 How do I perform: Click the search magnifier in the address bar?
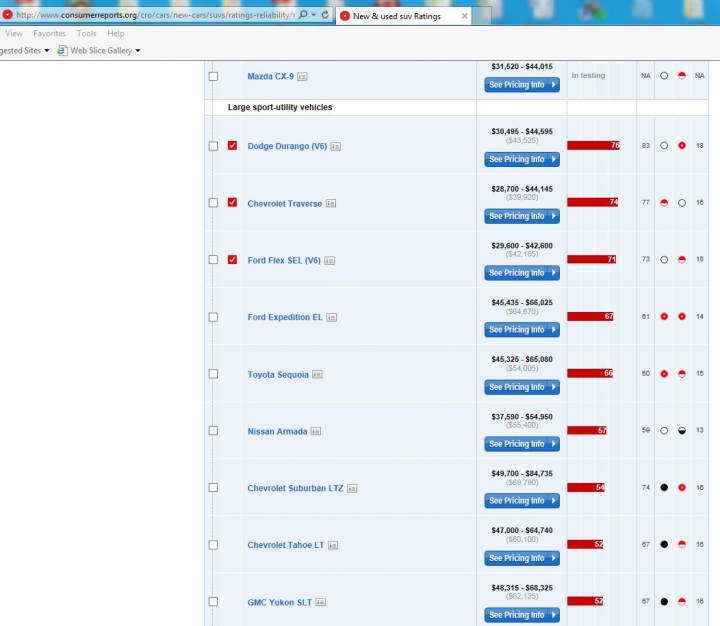[x=303, y=15]
